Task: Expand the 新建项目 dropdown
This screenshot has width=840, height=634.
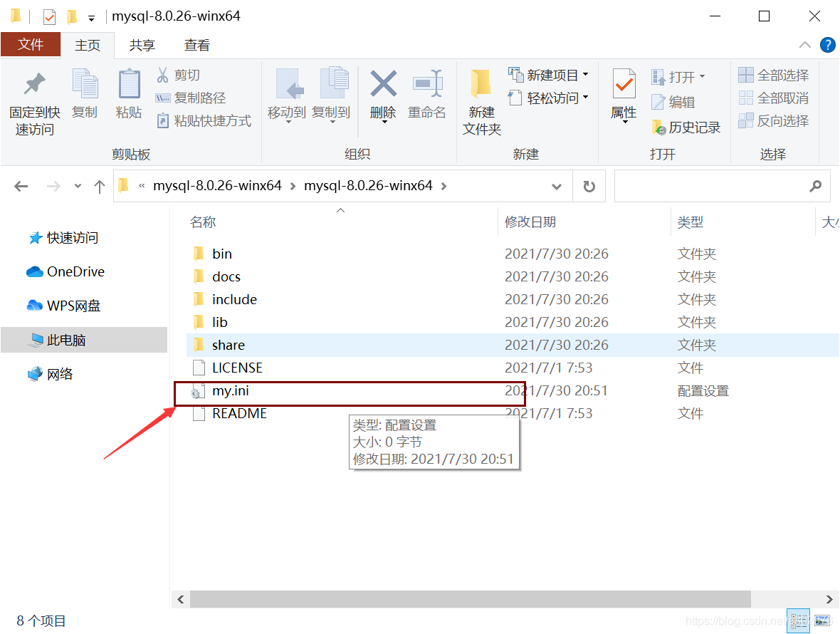Action: click(584, 73)
